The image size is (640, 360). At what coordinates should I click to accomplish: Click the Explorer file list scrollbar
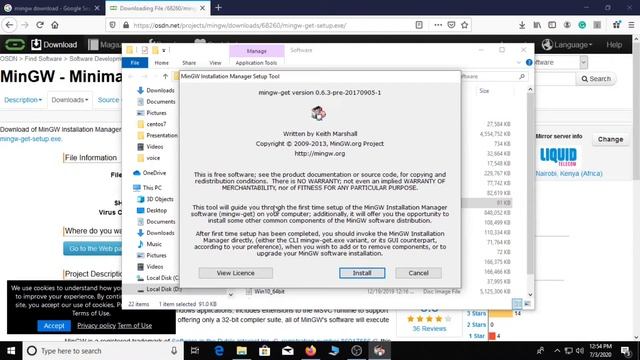530,184
